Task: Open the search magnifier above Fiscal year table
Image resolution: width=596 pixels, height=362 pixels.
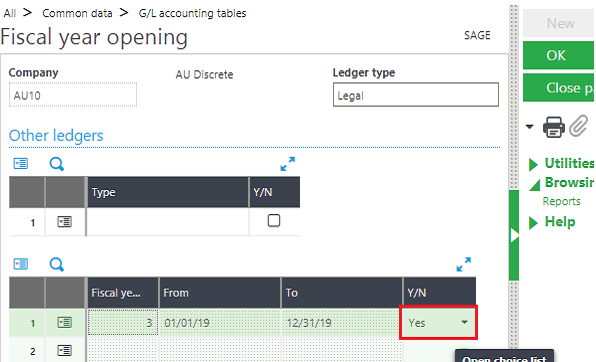Action: click(x=57, y=264)
